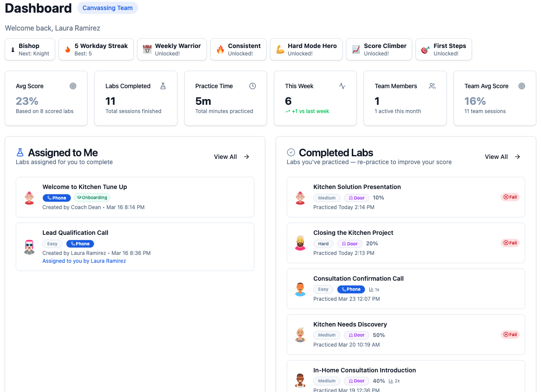The image size is (541, 392).
Task: Click the Fail badge on Closing the Kitchen Project
Action: coord(510,243)
